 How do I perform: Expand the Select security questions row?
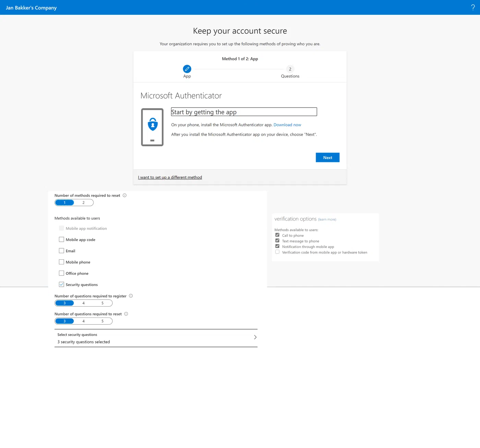click(156, 338)
